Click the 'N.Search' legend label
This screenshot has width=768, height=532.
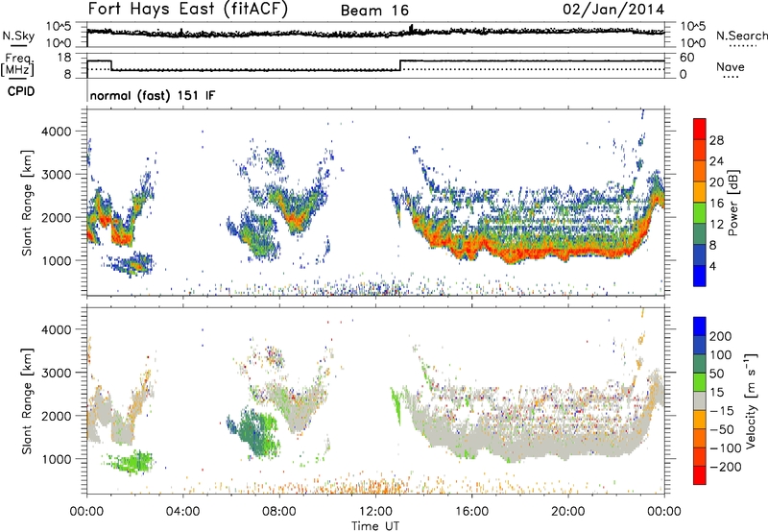pos(742,36)
